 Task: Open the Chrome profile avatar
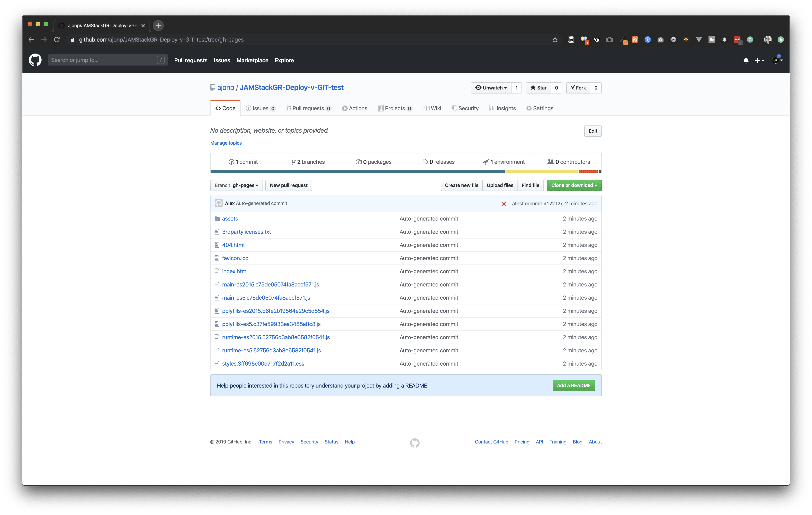(x=768, y=40)
